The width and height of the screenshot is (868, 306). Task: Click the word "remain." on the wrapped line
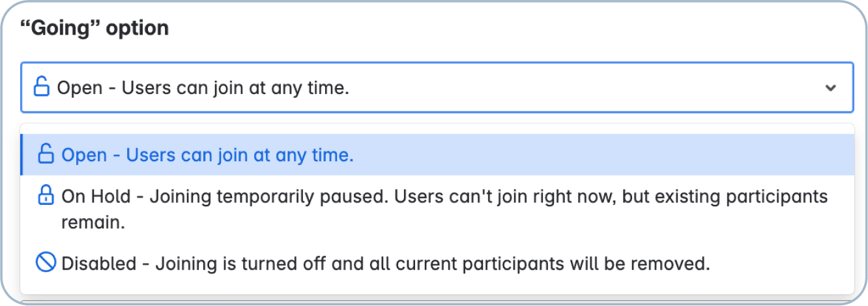coord(93,222)
